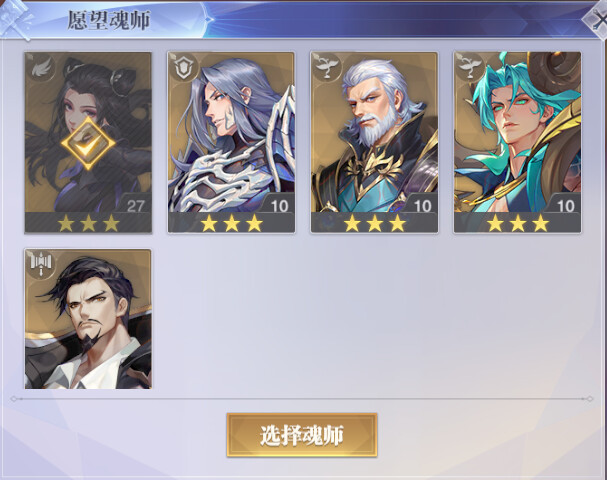Close the 愿望魂师 panel

596,19
